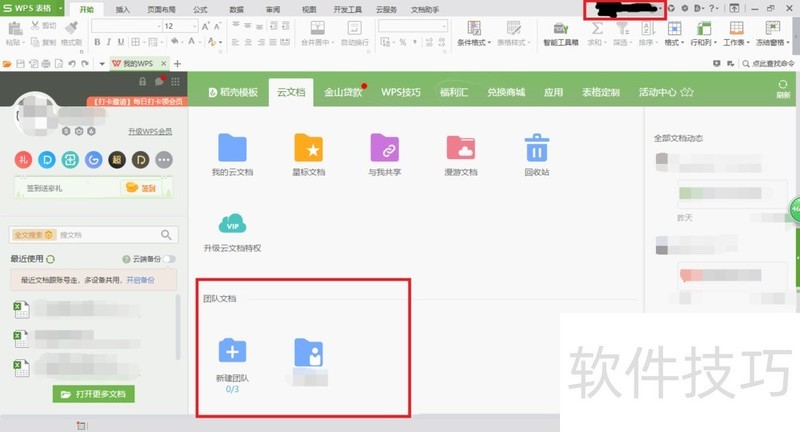
Task: Refresh the 最近使用 list
Action: pyautogui.click(x=50, y=259)
